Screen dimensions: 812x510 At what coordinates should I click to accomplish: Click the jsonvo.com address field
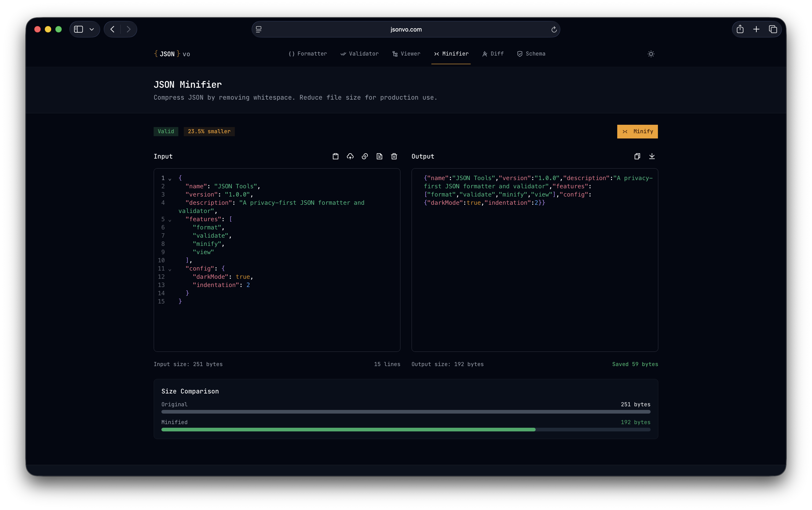(406, 30)
